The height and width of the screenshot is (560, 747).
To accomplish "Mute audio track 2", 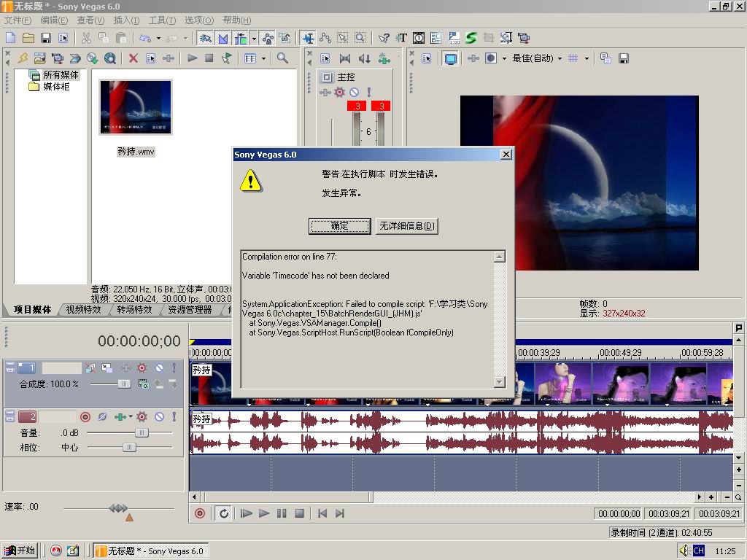I will coord(159,416).
